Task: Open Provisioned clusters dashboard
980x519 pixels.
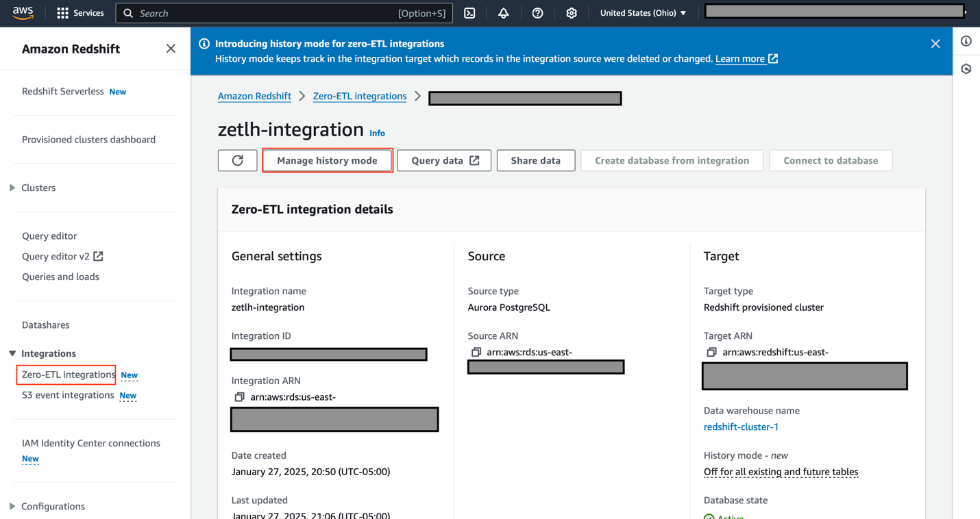Action: (x=89, y=140)
